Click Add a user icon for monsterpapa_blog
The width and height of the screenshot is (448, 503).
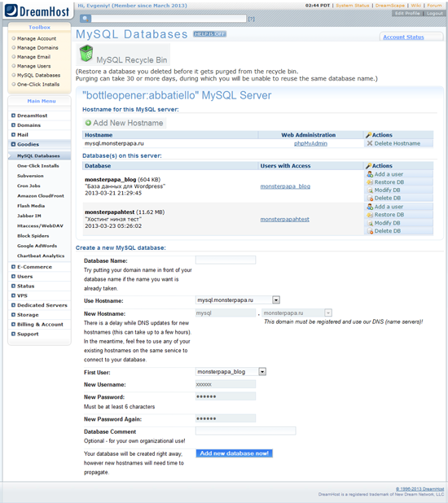coord(370,174)
